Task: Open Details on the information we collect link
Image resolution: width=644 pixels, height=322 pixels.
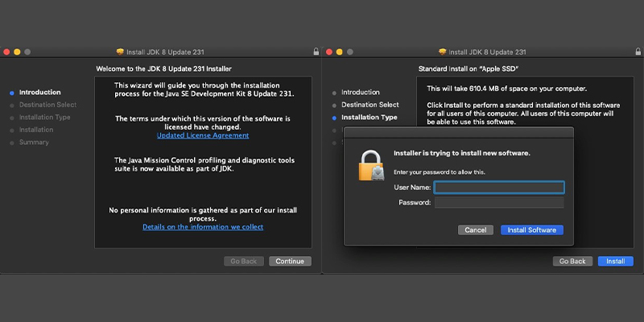Action: click(x=203, y=227)
